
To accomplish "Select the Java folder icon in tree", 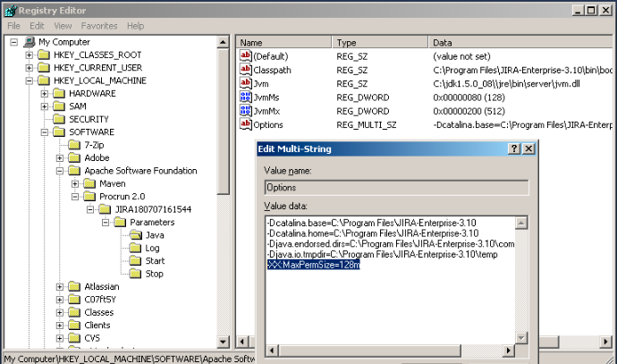I will pos(136,235).
